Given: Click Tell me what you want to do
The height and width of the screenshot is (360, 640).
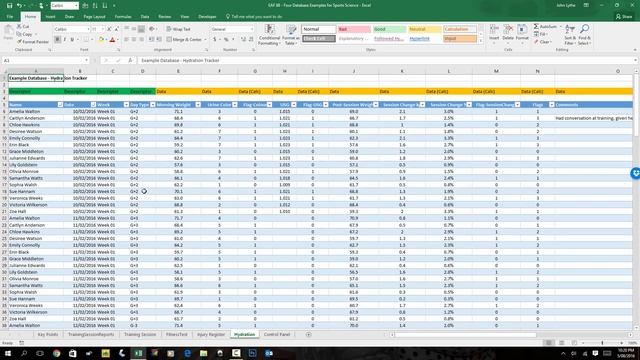Looking at the screenshot, I should click(253, 17).
